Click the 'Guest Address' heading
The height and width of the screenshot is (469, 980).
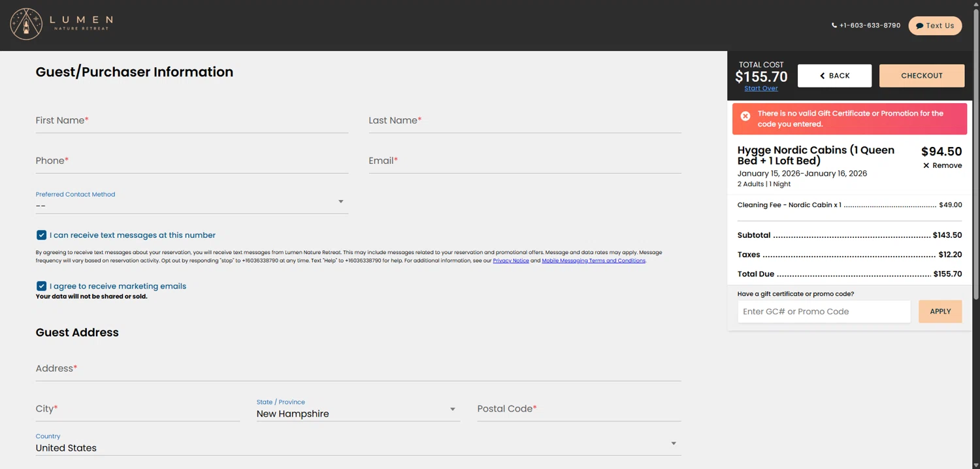[77, 332]
